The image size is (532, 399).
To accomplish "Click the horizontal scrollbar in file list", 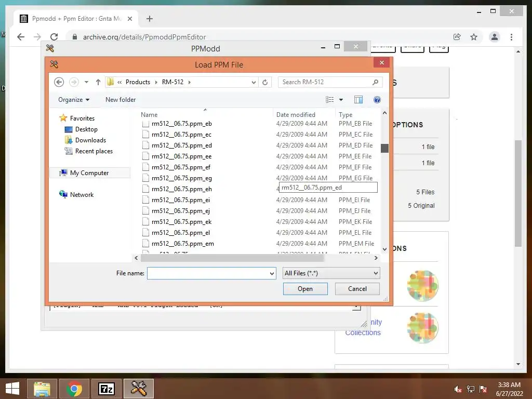I will click(x=232, y=258).
